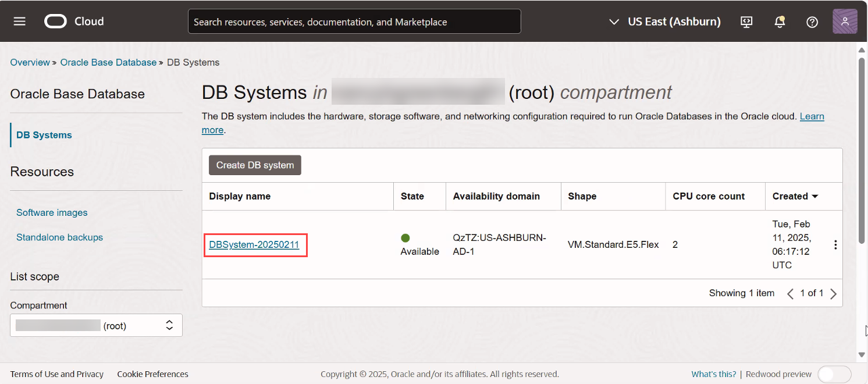868x384 pixels.
Task: Click the Oracle Base Database sidebar heading
Action: point(77,94)
